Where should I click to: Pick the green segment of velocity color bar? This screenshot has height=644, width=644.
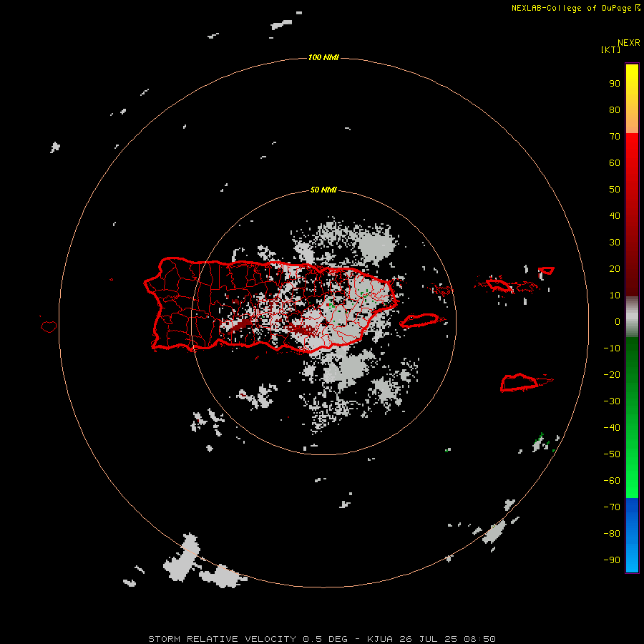[x=632, y=418]
